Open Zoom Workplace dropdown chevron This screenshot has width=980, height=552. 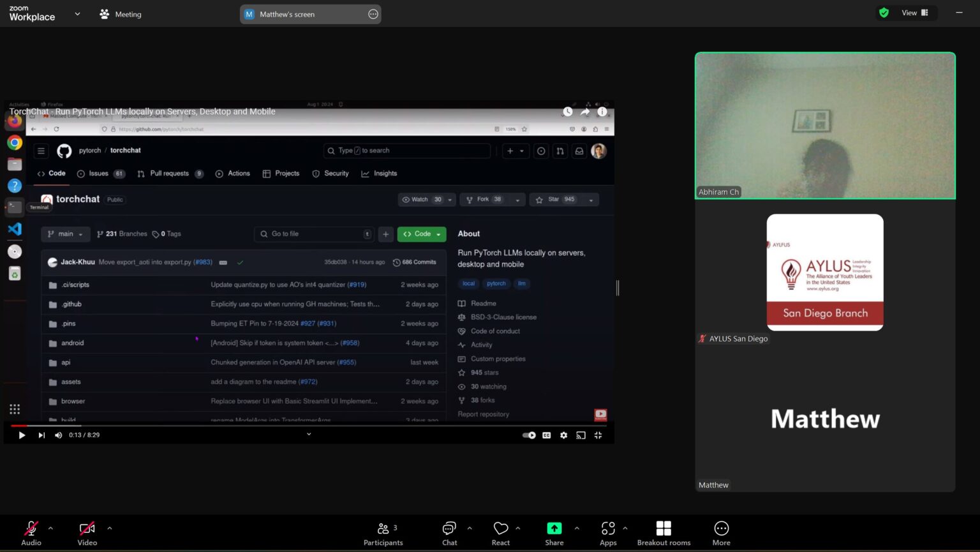click(x=77, y=13)
